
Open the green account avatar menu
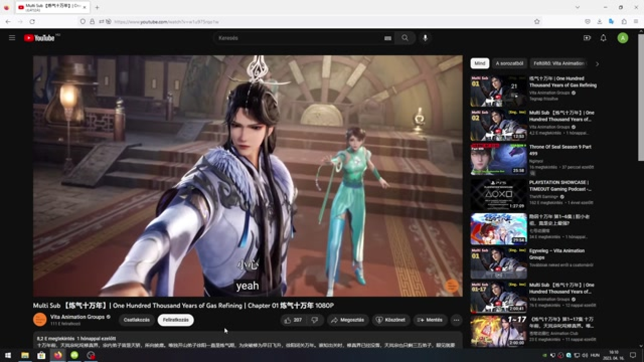623,38
